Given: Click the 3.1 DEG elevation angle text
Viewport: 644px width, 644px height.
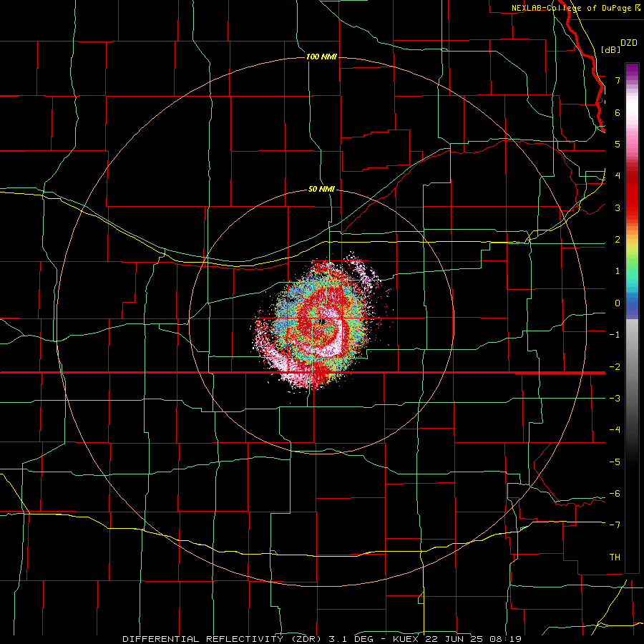Looking at the screenshot, I should pos(351,639).
